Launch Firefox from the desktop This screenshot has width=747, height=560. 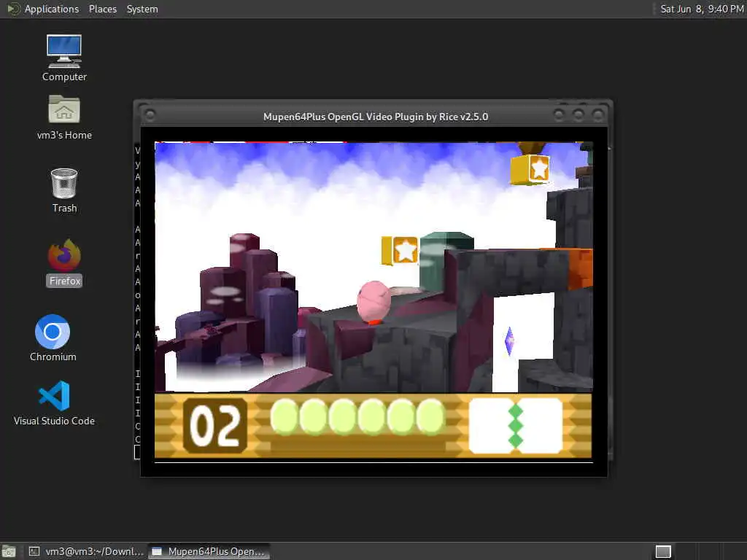(64, 262)
